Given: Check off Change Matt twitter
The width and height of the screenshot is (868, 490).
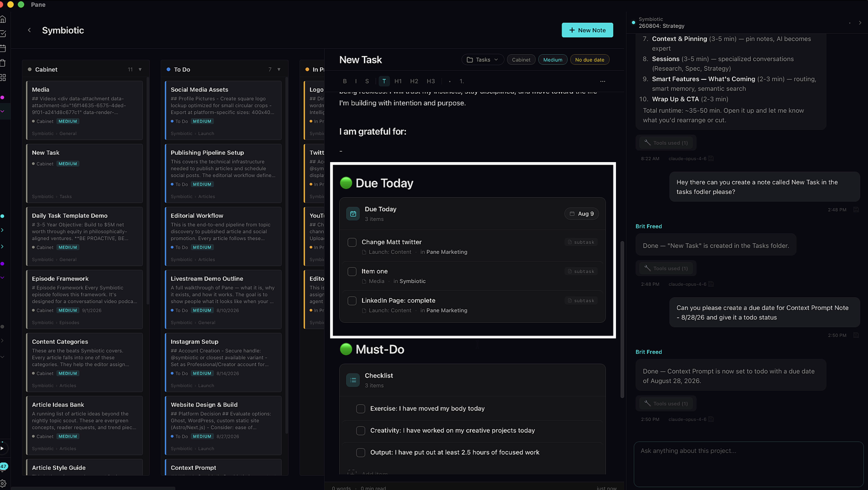Looking at the screenshot, I should (352, 242).
